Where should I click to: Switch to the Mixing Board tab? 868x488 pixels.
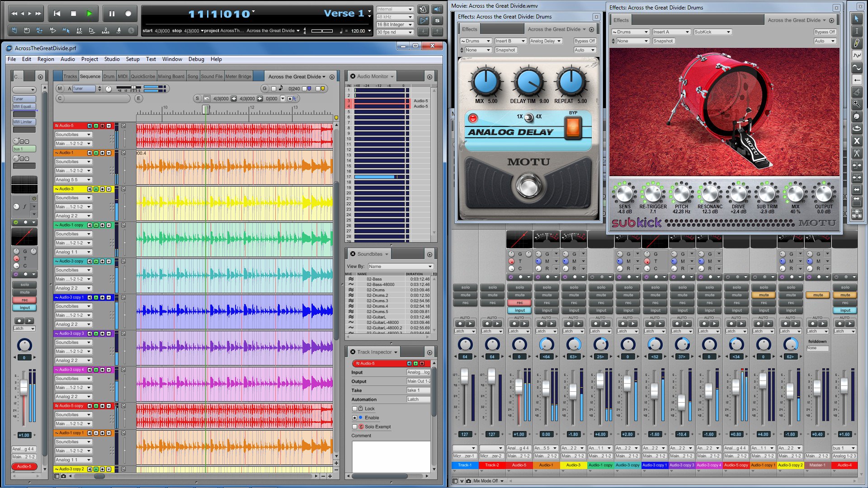tap(171, 76)
